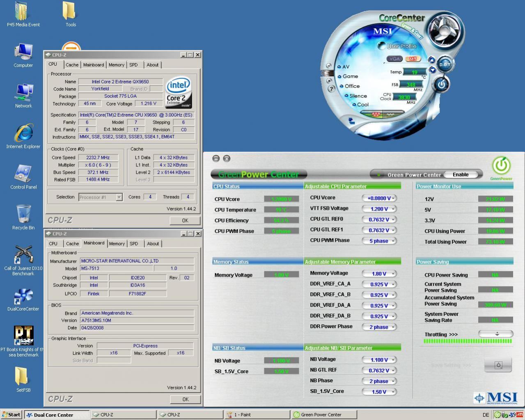The width and height of the screenshot is (525, 420).
Task: Click the CoreCenter up arrow button
Action: pyautogui.click(x=432, y=60)
